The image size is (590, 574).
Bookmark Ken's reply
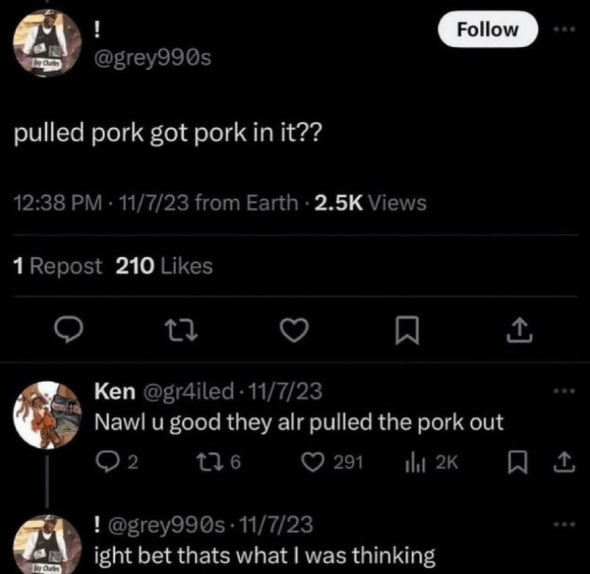[x=518, y=463]
